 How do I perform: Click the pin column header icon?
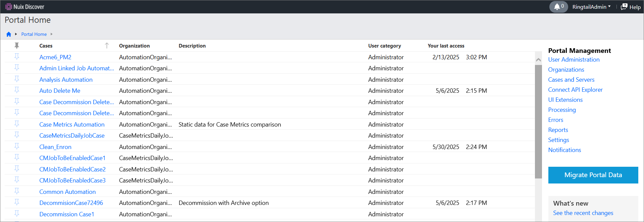(17, 46)
